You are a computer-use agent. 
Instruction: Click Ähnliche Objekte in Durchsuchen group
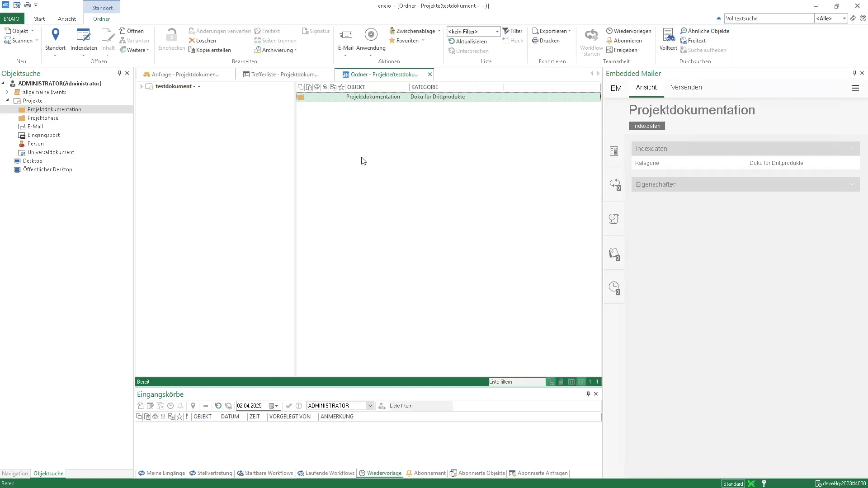coord(705,31)
